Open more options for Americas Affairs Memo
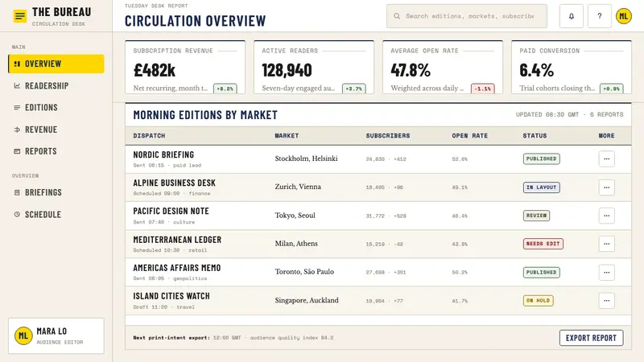The width and height of the screenshot is (644, 362). 607,272
